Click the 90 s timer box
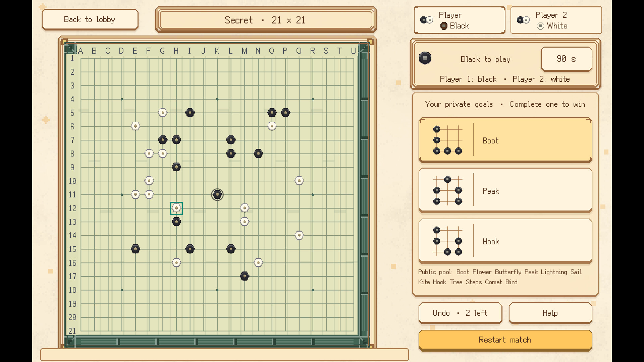The image size is (644, 362). click(x=566, y=59)
